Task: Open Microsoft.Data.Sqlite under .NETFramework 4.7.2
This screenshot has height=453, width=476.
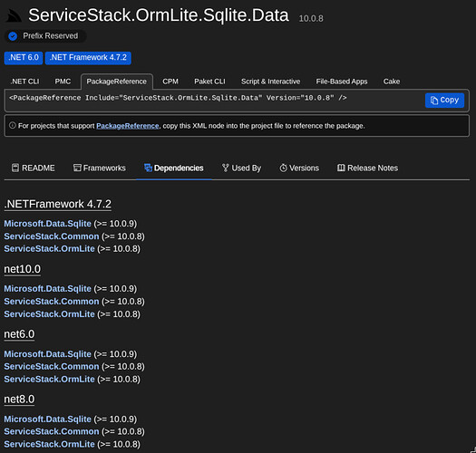Action: coord(47,224)
